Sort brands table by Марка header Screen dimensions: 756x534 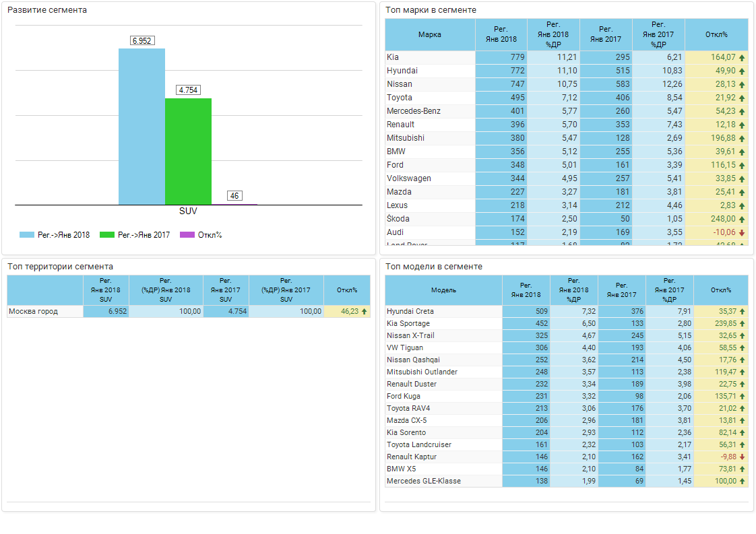(x=430, y=35)
